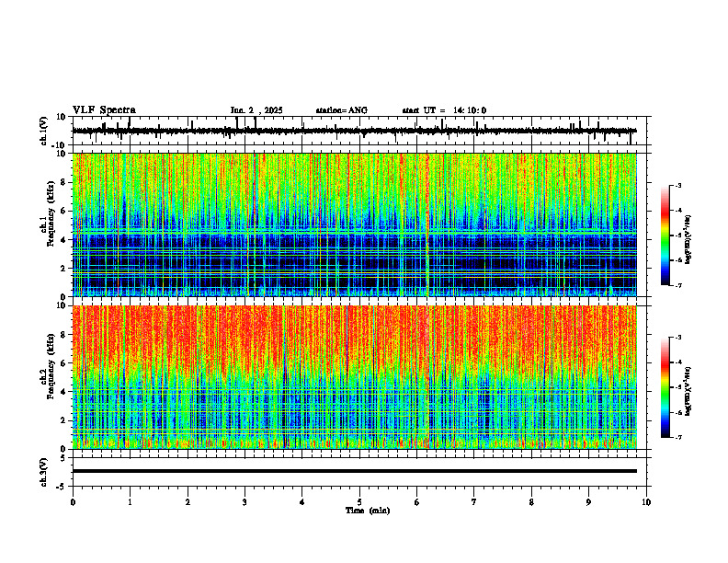The height and width of the screenshot is (563, 728).
Task: Click the ch.2 "Frequency (kHz)" axis label
Action: (x=51, y=365)
